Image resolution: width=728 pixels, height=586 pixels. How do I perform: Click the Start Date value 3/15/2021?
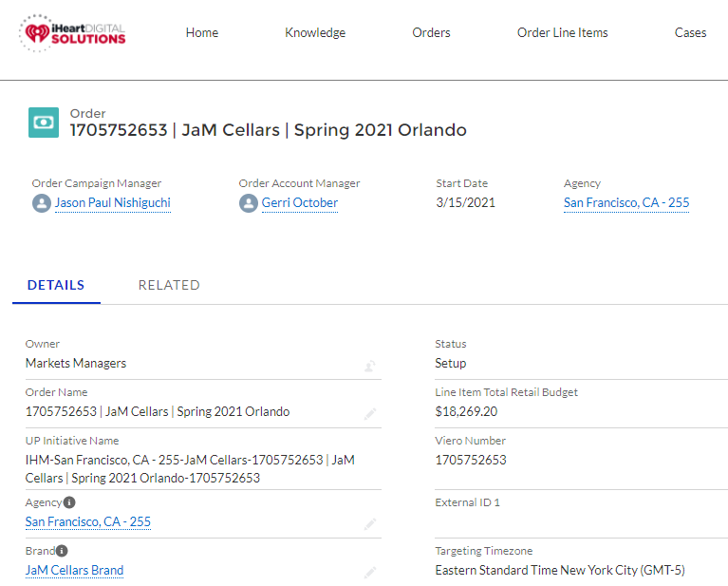(x=466, y=202)
